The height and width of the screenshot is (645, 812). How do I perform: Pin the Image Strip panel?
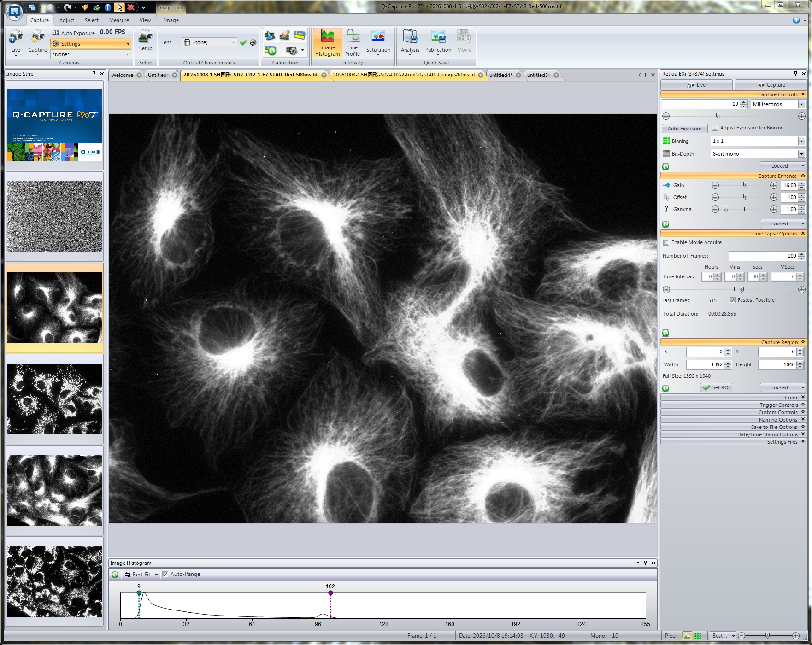pos(94,74)
